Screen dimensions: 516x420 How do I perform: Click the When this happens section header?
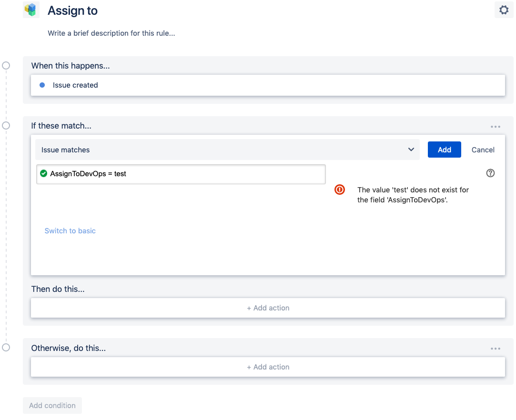click(70, 66)
